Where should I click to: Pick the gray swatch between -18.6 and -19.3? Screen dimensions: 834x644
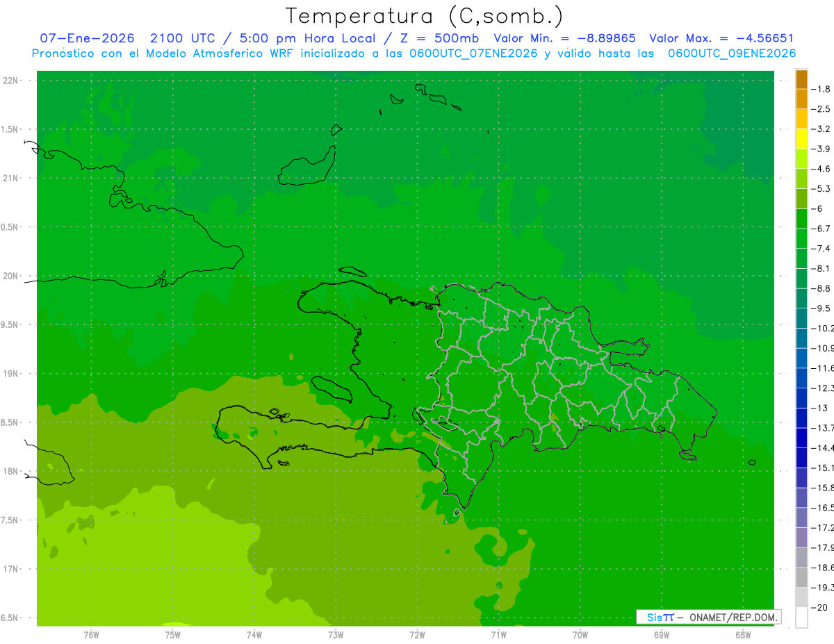point(801,577)
